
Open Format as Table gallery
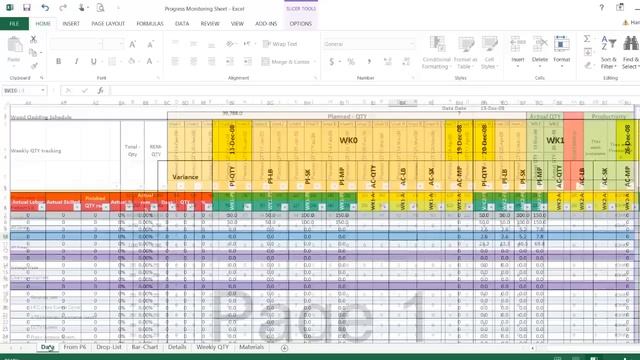coord(465,52)
